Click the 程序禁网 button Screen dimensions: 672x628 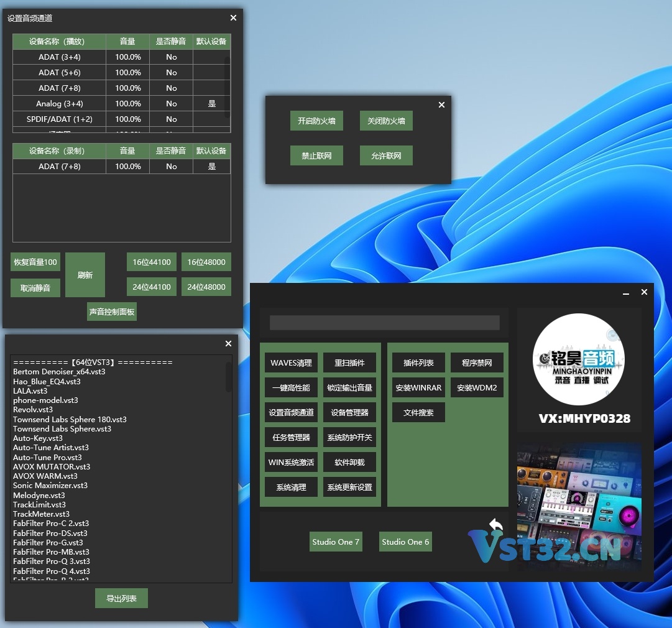[477, 363]
